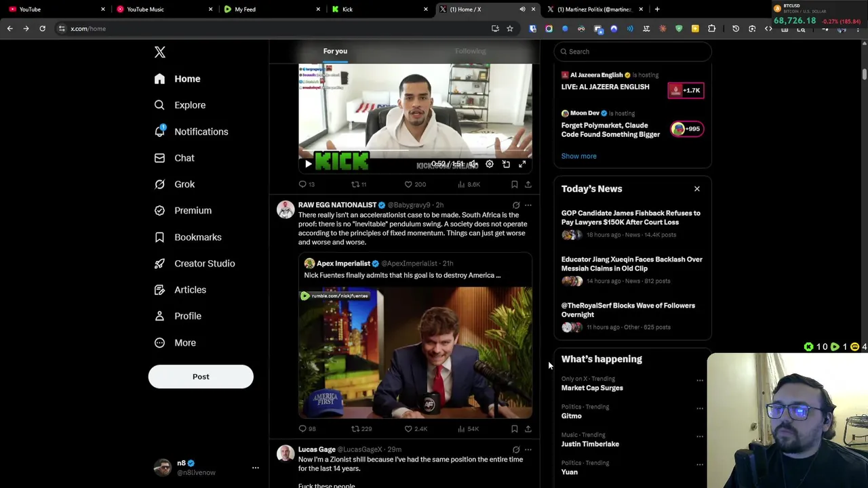
Task: Open Bookmarks in sidebar
Action: pos(188,237)
